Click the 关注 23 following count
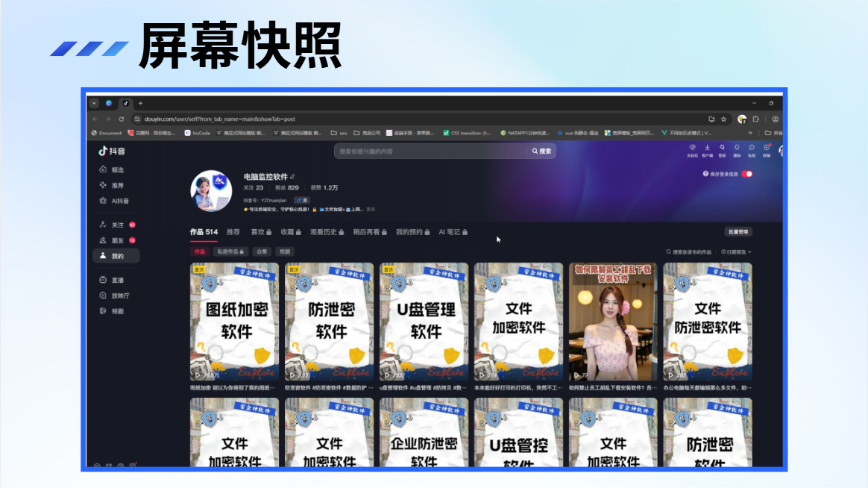868x488 pixels. (254, 188)
